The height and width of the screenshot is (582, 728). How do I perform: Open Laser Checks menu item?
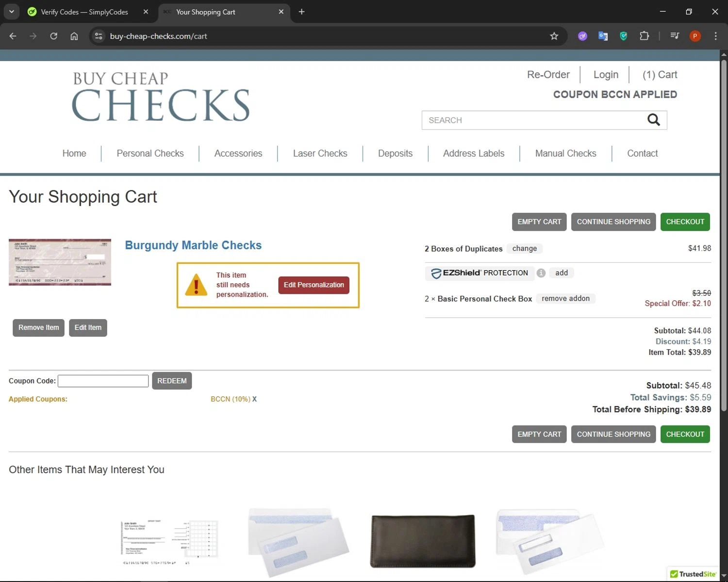point(320,153)
